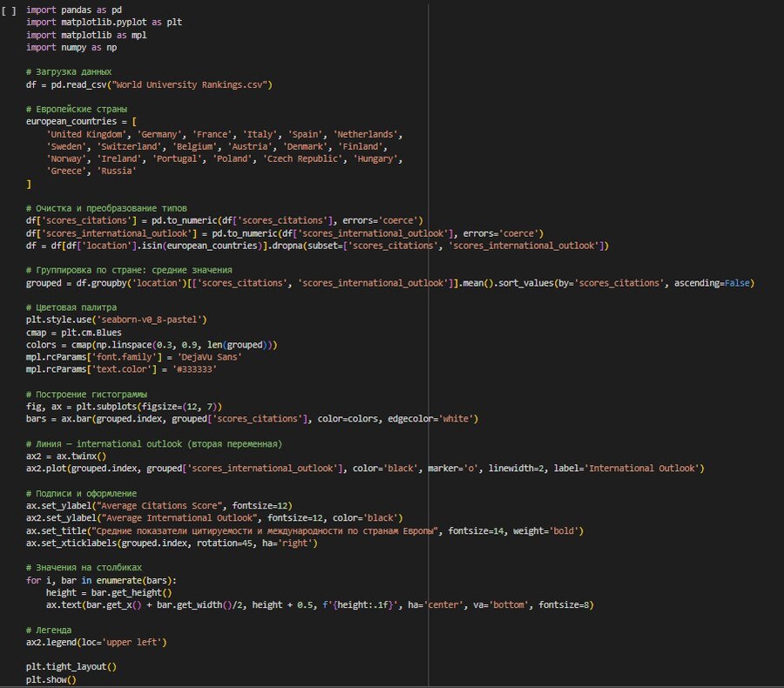This screenshot has width=784, height=688.
Task: Click the '# Легенда' comment
Action: (49, 630)
